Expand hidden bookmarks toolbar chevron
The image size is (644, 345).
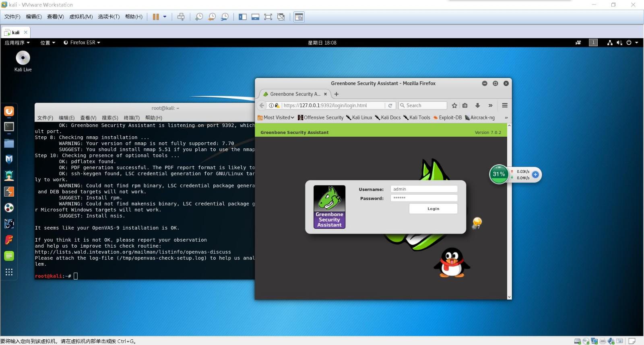click(x=506, y=117)
